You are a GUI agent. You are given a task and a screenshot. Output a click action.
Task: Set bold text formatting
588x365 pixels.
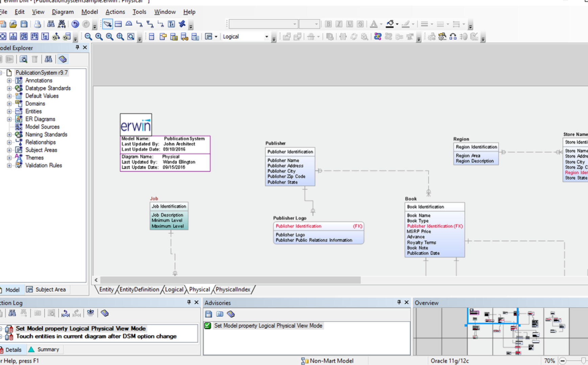pyautogui.click(x=328, y=24)
